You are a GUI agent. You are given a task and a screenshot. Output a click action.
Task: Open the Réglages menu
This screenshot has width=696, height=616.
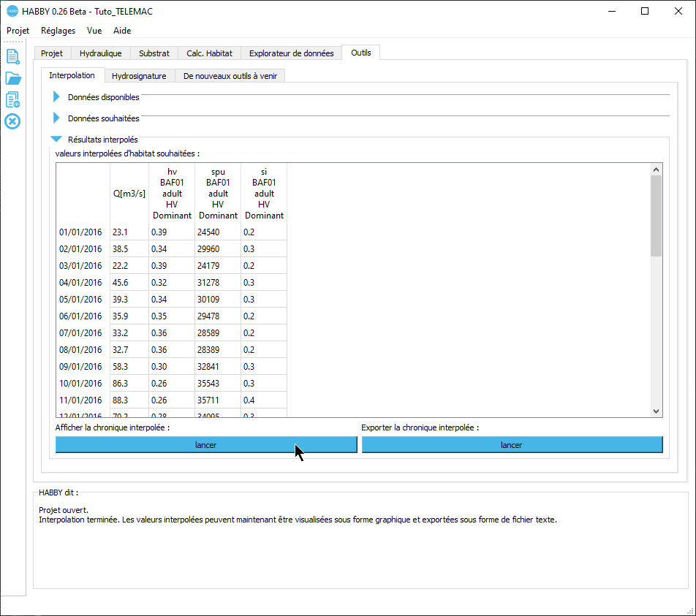[x=58, y=31]
